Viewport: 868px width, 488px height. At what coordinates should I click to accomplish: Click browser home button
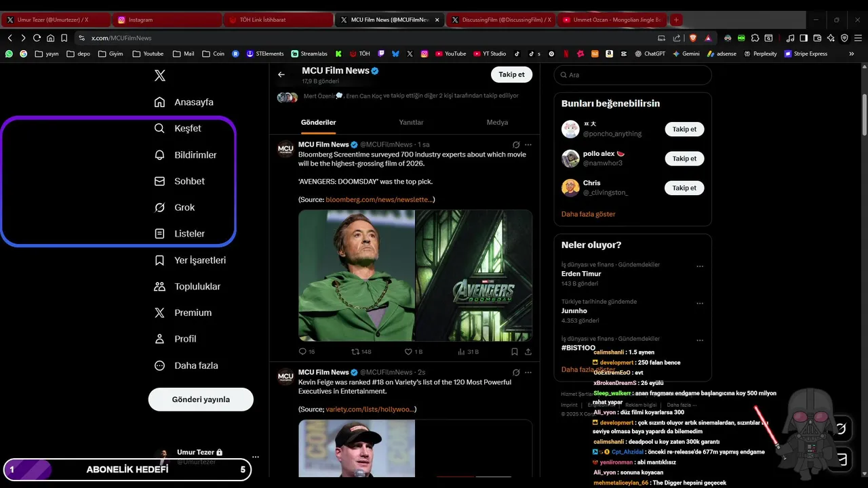50,38
